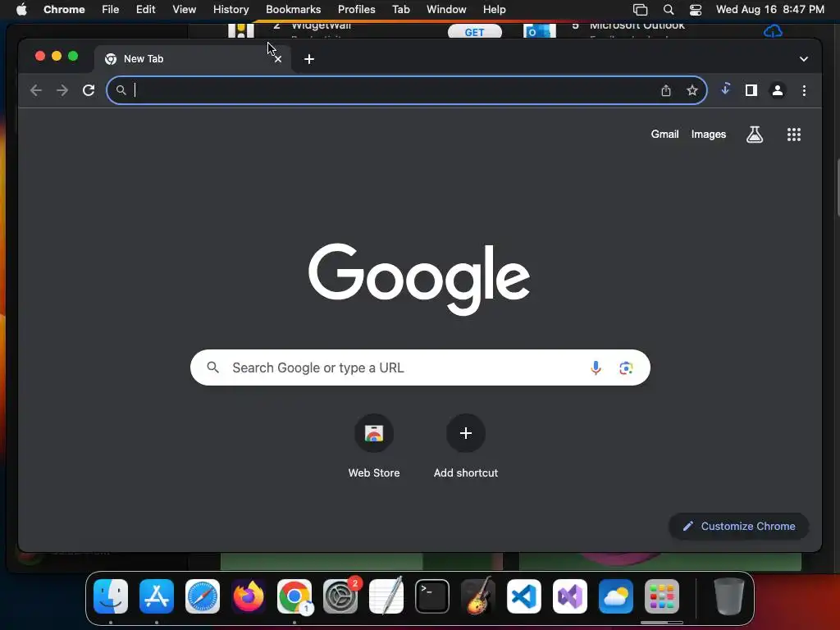
Task: Open App Store from the Dock
Action: pos(157,596)
